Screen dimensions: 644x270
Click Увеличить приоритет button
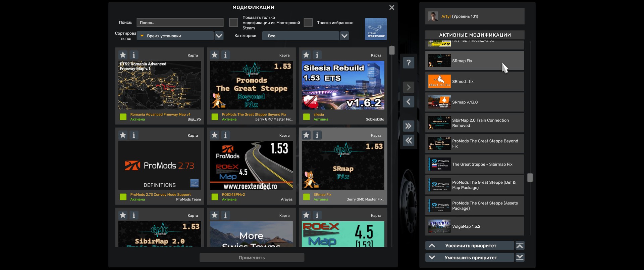point(470,245)
